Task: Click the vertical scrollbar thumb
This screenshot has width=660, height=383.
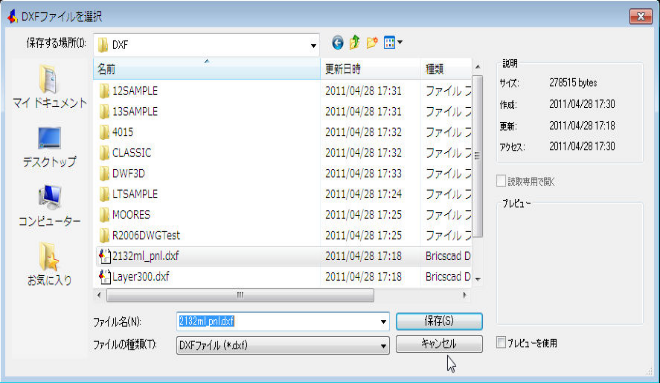Action: pyautogui.click(x=477, y=156)
